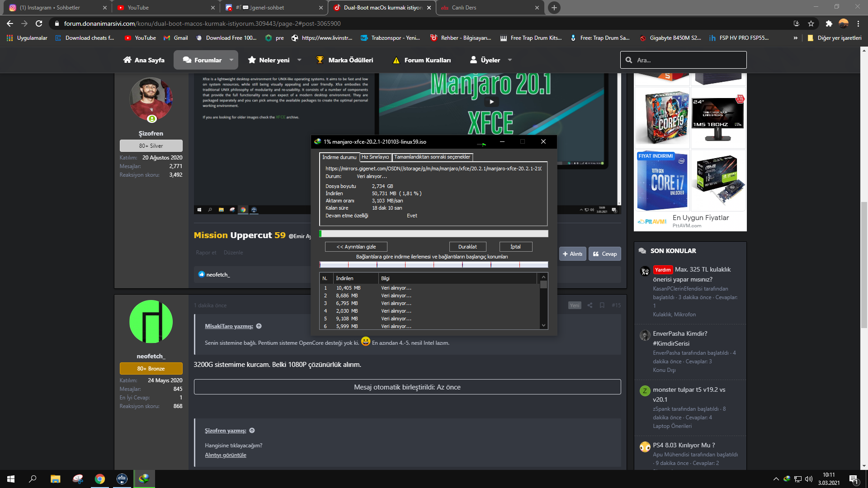Click the Ayrıntıları gizle button
This screenshot has width=868, height=488.
coord(356,247)
